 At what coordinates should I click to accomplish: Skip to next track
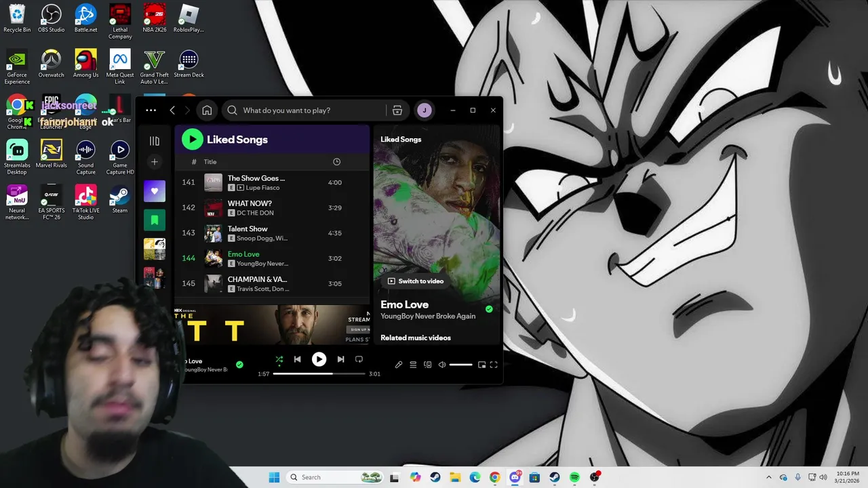click(x=340, y=360)
